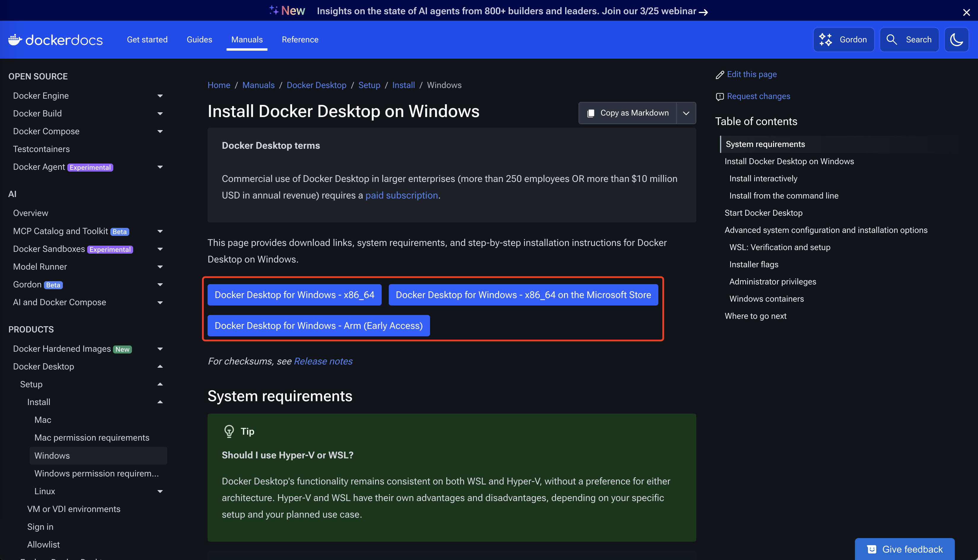Collapse the Setup sidebar section
Viewport: 978px width, 560px height.
point(160,384)
